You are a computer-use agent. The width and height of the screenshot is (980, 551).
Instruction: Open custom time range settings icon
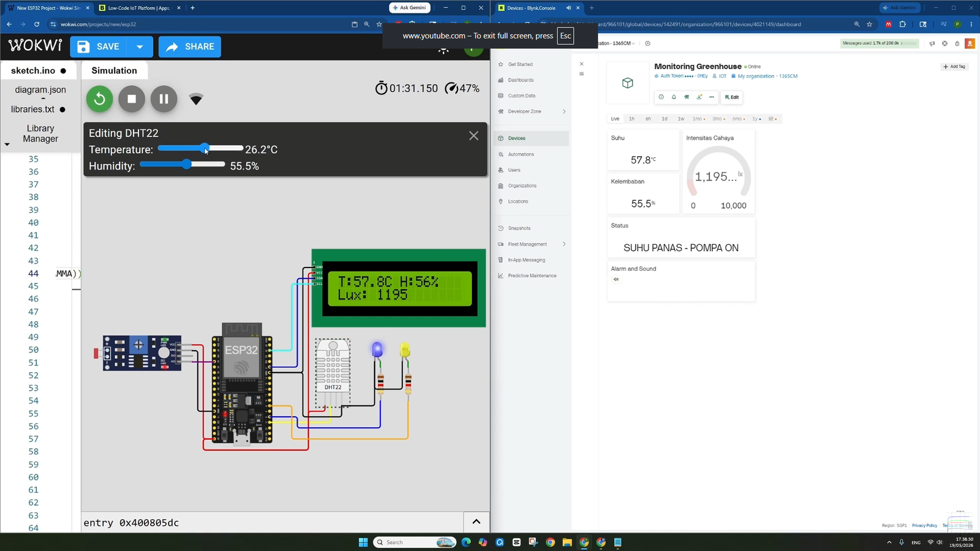coord(772,119)
